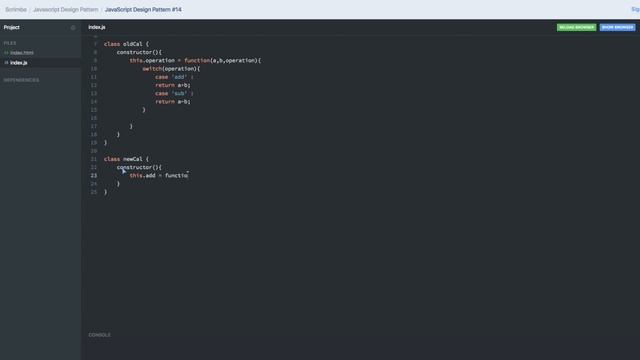Image resolution: width=640 pixels, height=360 pixels.
Task: Click the DEPENDENCIES section label
Action: [x=22, y=80]
